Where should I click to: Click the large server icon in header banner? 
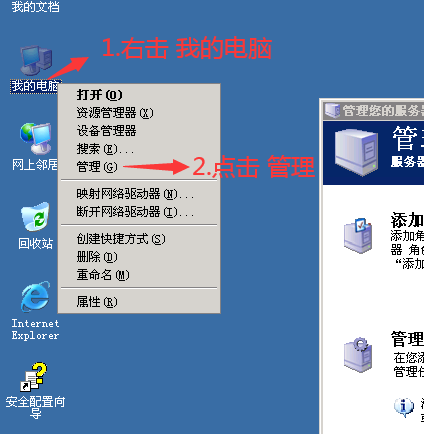pos(356,153)
